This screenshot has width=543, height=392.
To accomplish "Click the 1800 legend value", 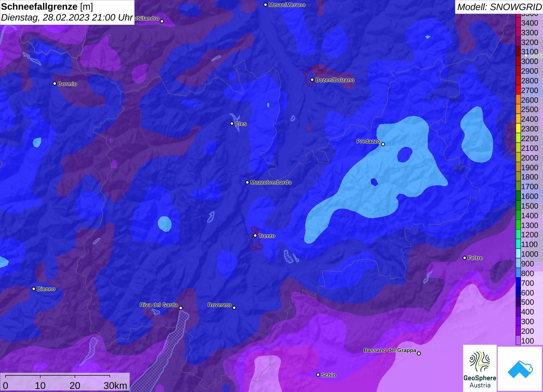I will click(530, 177).
